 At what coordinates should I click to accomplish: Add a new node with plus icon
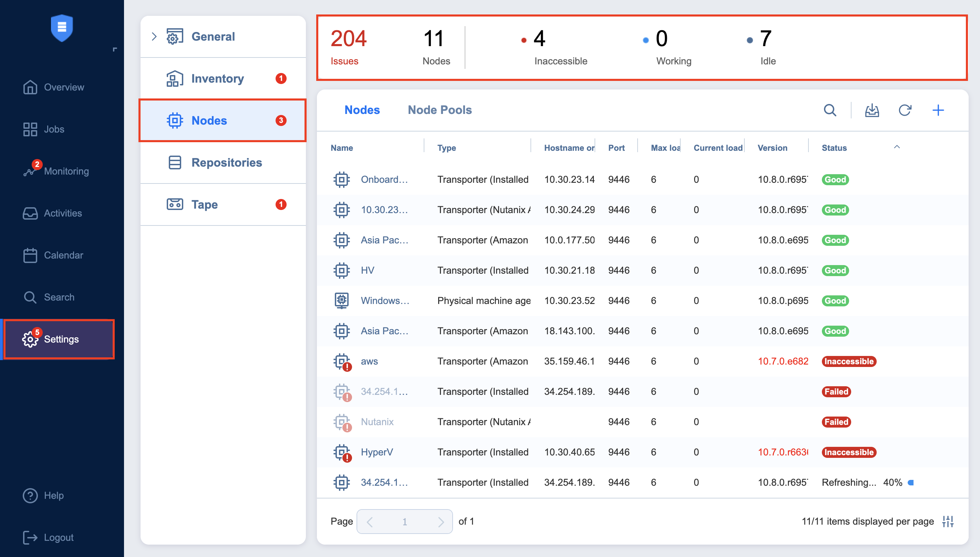pos(938,110)
